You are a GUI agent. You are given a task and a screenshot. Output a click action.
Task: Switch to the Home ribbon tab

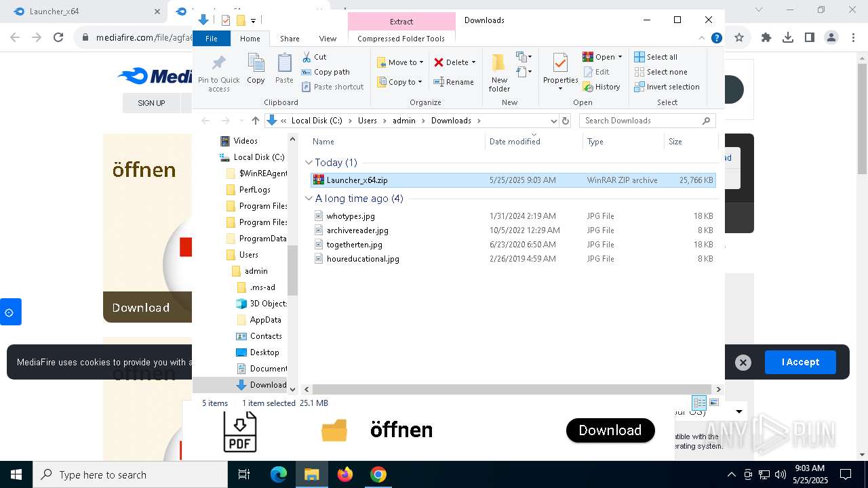[250, 39]
